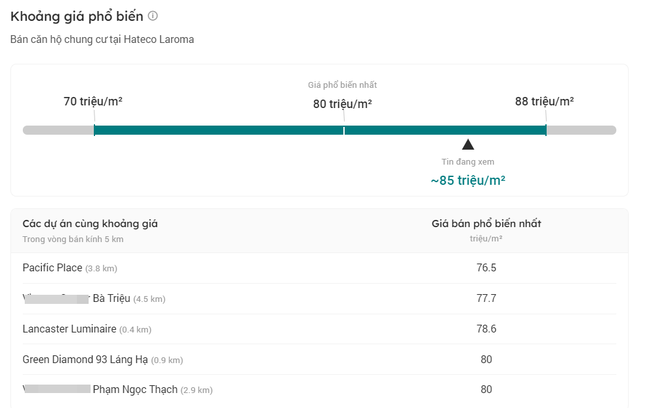Click the grey bar segment right of 88 triệu/m²
The height and width of the screenshot is (408, 645).
(x=582, y=130)
